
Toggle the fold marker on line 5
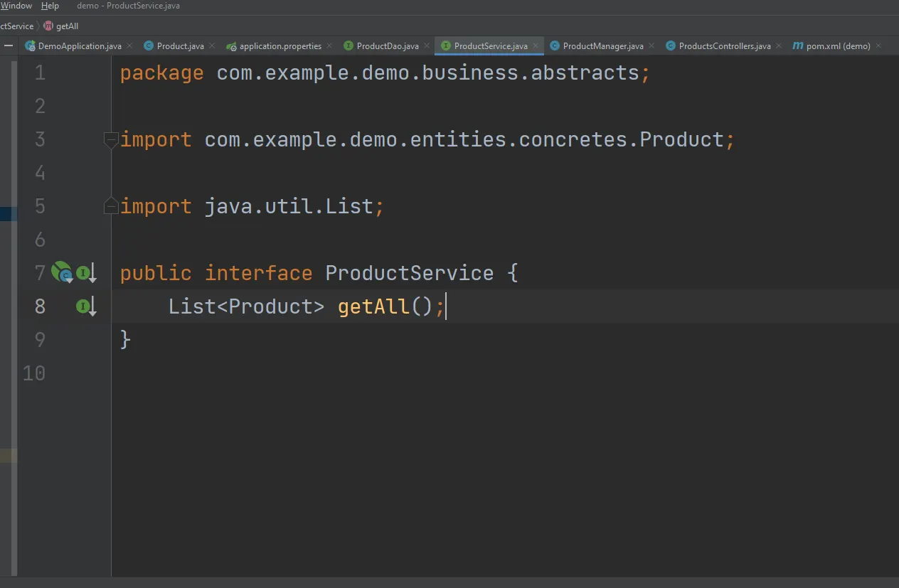coord(111,206)
